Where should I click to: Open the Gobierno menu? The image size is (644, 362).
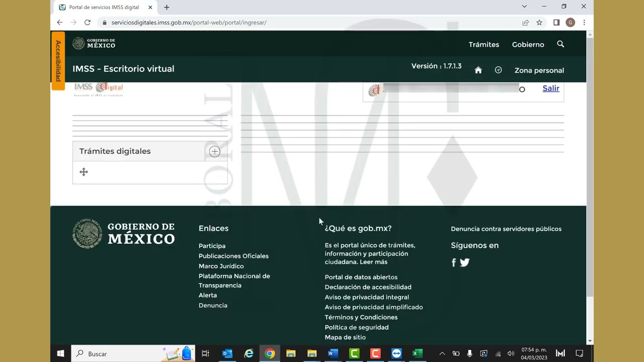tap(528, 44)
